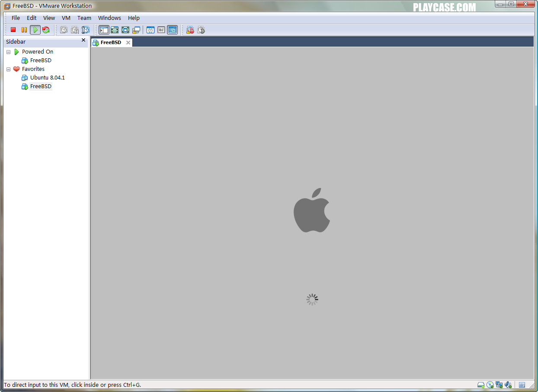Click the message log icon in status bar

522,385
